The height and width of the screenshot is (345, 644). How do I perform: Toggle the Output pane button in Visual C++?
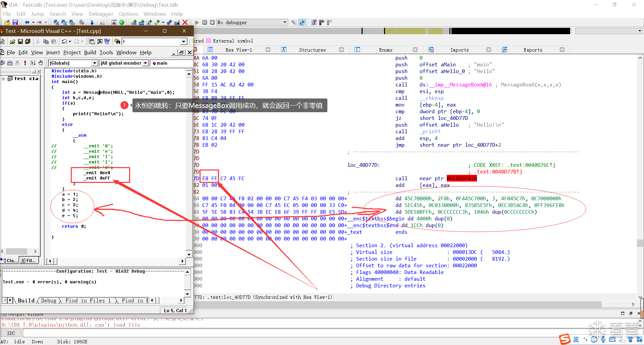click(100, 42)
